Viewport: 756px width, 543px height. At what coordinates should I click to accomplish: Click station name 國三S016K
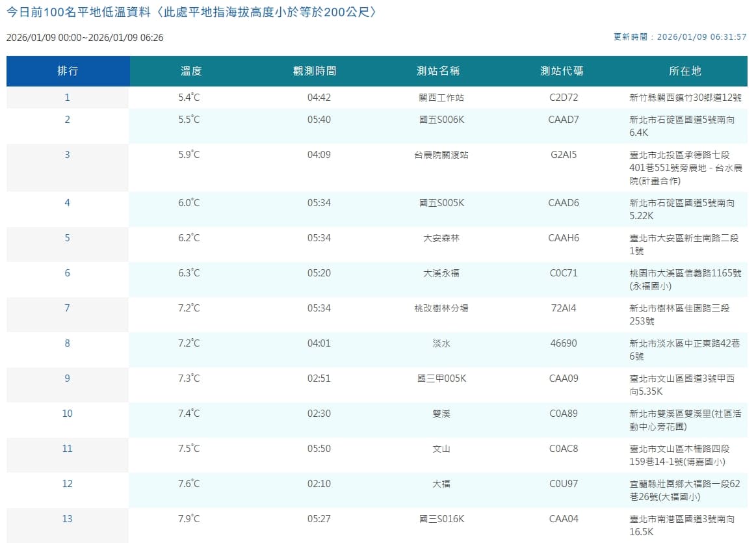[x=441, y=520]
